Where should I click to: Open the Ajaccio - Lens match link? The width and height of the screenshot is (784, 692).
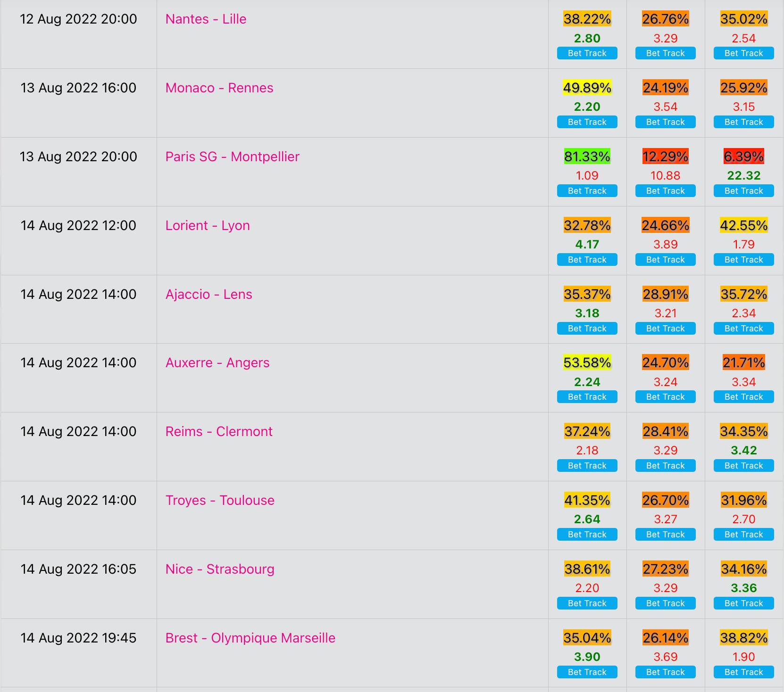209,295
